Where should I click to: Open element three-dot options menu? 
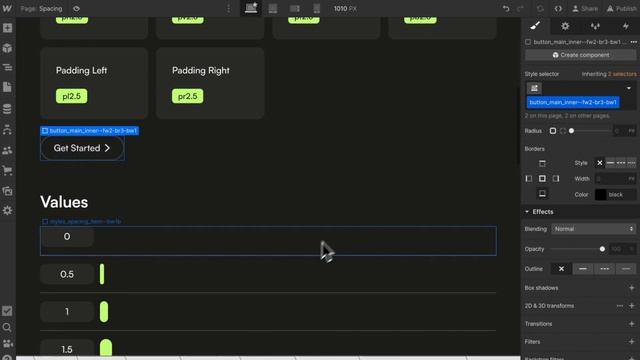coord(633,42)
